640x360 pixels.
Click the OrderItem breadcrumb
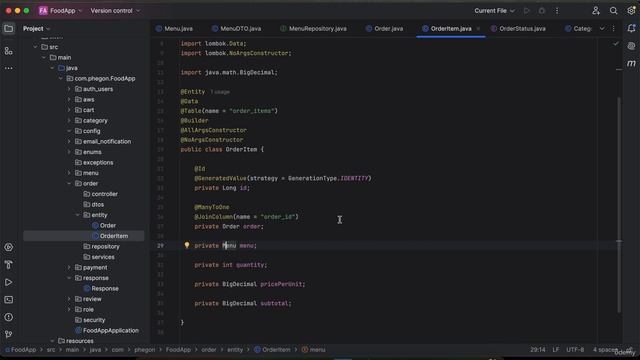(272, 350)
